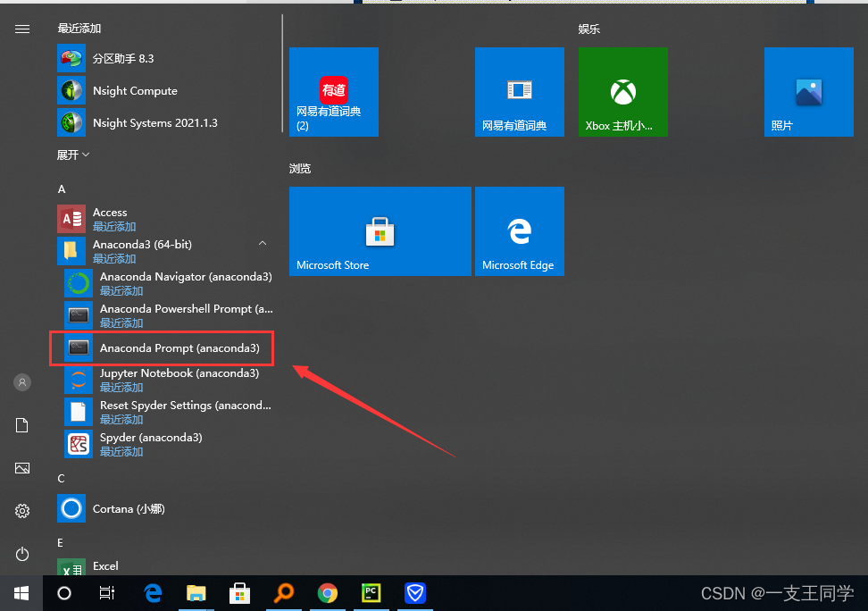Open PyCharm on taskbar
Viewport: 868px width, 611px height.
[371, 593]
